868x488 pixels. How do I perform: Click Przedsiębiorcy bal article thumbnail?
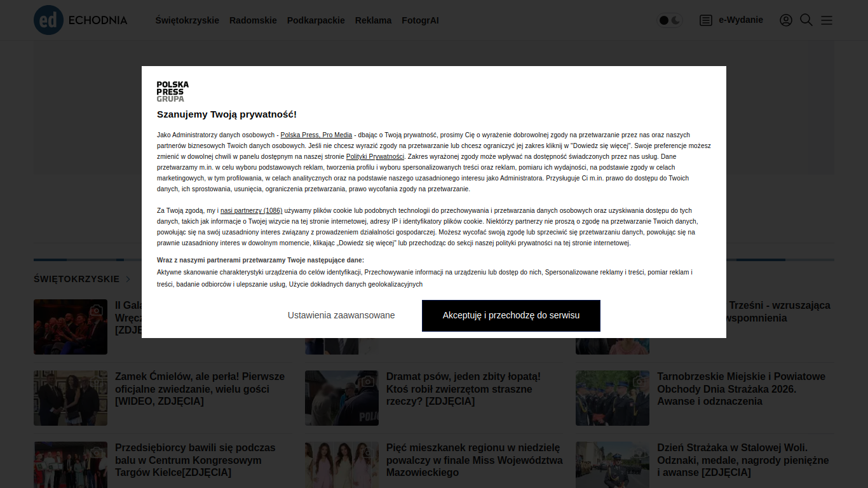pyautogui.click(x=71, y=465)
